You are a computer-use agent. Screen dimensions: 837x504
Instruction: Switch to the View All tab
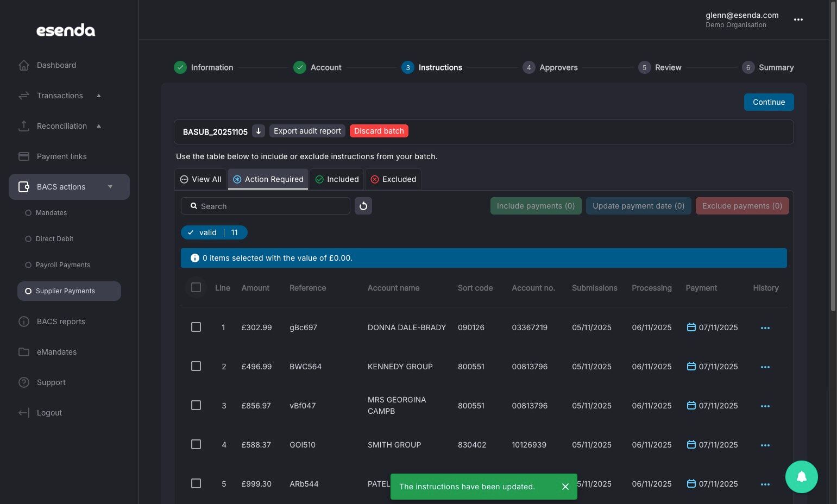pos(200,179)
